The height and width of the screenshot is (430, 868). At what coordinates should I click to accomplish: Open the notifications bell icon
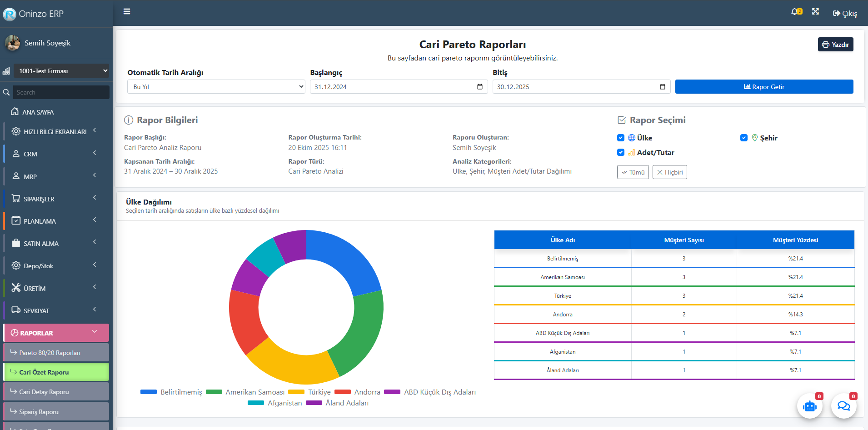(x=795, y=12)
